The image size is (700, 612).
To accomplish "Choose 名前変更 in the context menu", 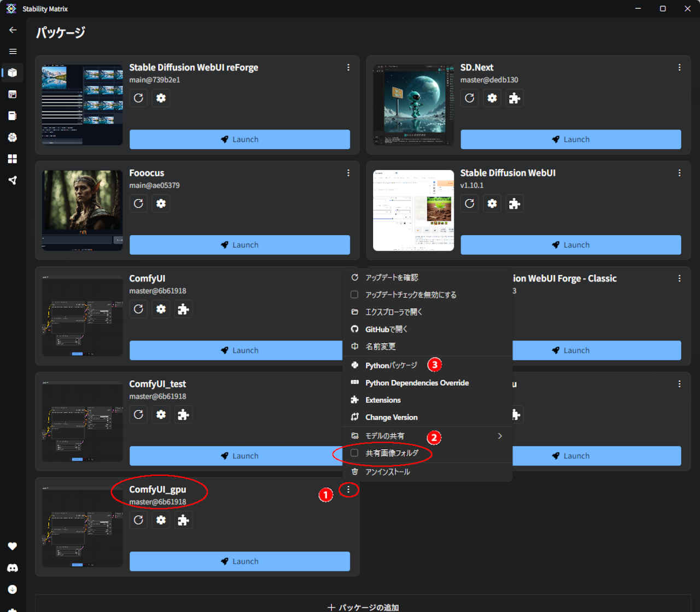I will tap(427, 346).
